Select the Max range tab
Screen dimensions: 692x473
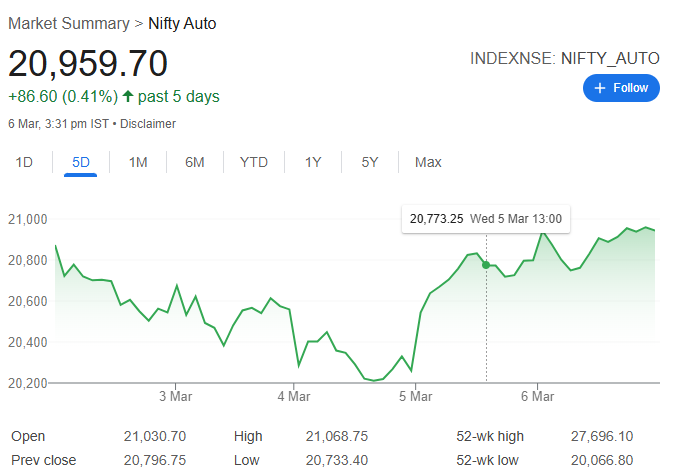(x=428, y=162)
